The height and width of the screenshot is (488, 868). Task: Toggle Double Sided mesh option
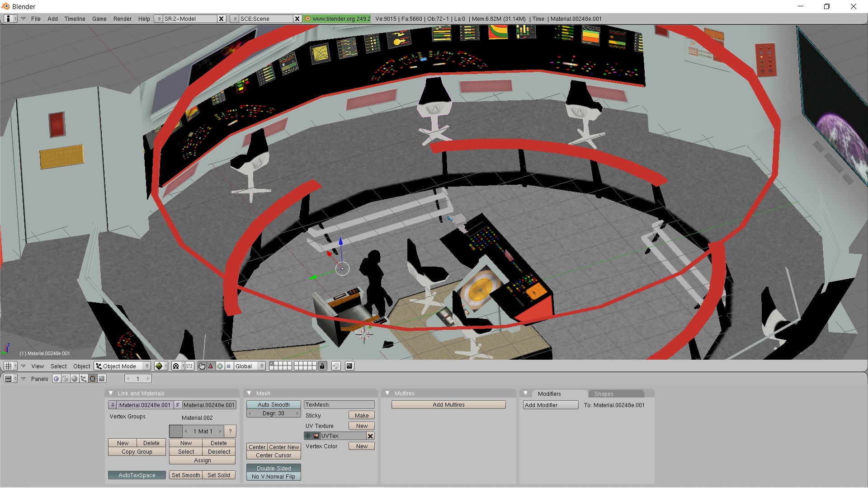[x=274, y=469]
